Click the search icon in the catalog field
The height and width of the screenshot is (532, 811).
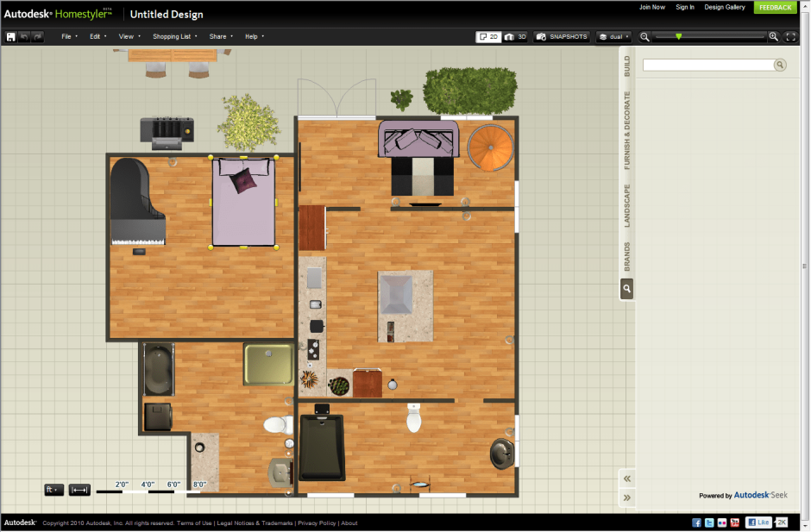780,65
